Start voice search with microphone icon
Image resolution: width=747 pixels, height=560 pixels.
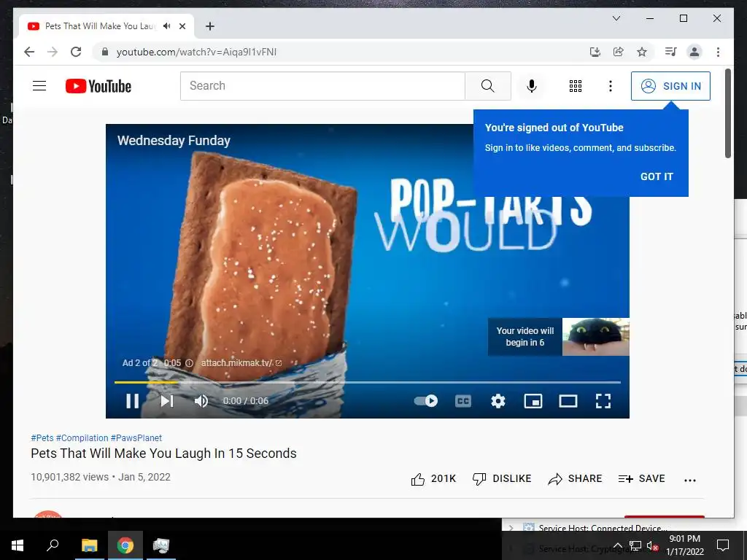point(532,86)
